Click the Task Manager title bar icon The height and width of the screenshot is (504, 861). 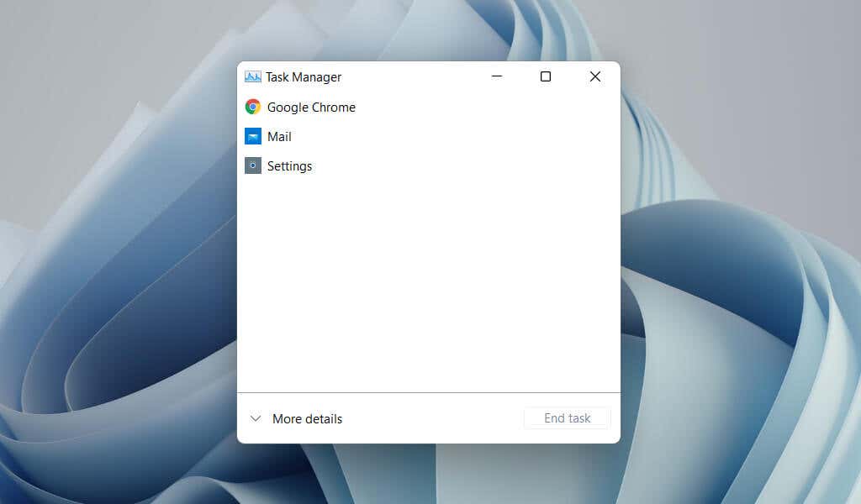[252, 76]
